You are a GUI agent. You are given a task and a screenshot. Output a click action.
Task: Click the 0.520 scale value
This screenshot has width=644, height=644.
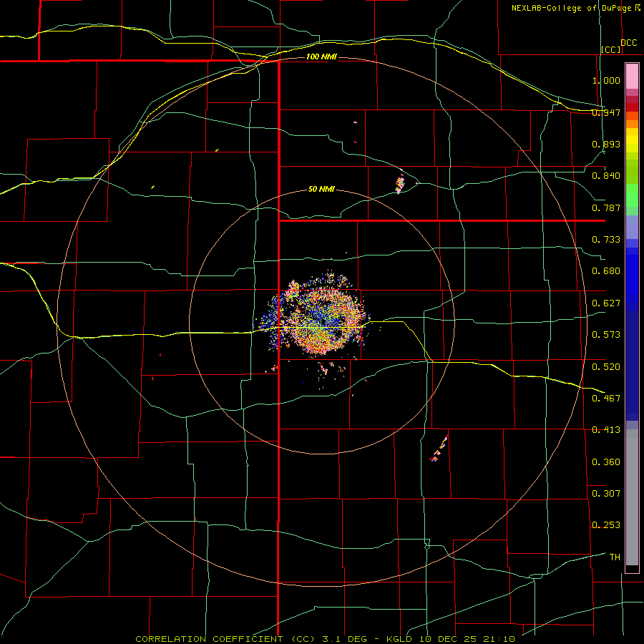606,367
